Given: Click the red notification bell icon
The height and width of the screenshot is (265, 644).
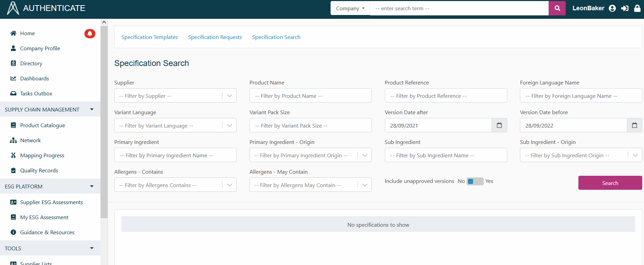Looking at the screenshot, I should (90, 34).
